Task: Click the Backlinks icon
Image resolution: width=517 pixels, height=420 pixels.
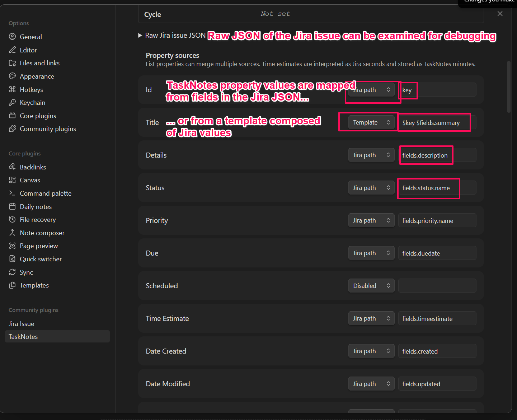Action: click(13, 167)
